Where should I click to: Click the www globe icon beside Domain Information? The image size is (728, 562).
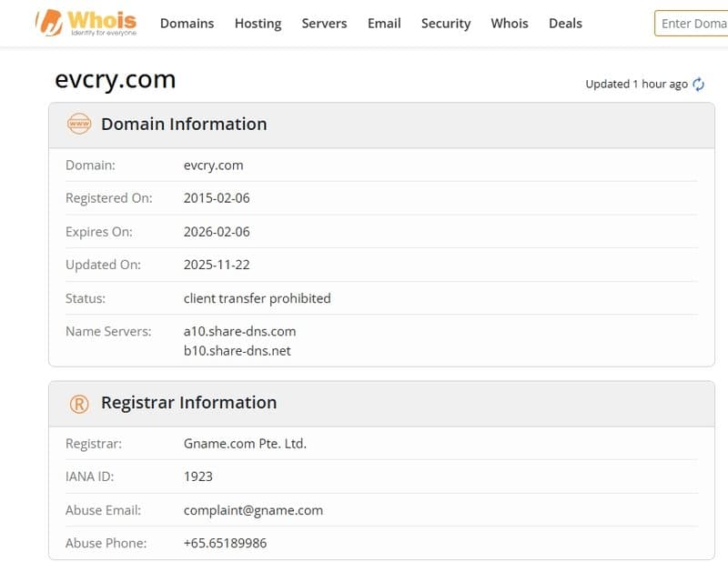[79, 124]
